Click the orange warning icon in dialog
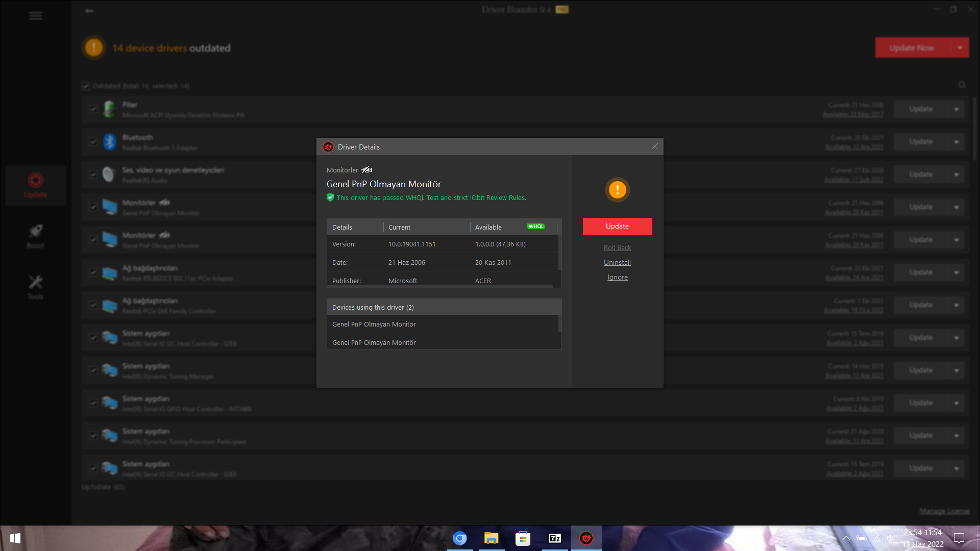Image resolution: width=980 pixels, height=551 pixels. [617, 190]
